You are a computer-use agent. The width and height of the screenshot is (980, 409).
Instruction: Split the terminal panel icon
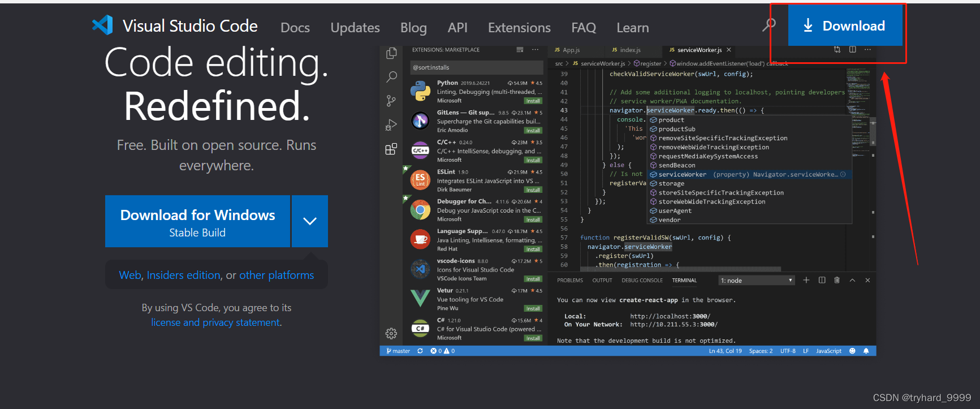pos(822,280)
